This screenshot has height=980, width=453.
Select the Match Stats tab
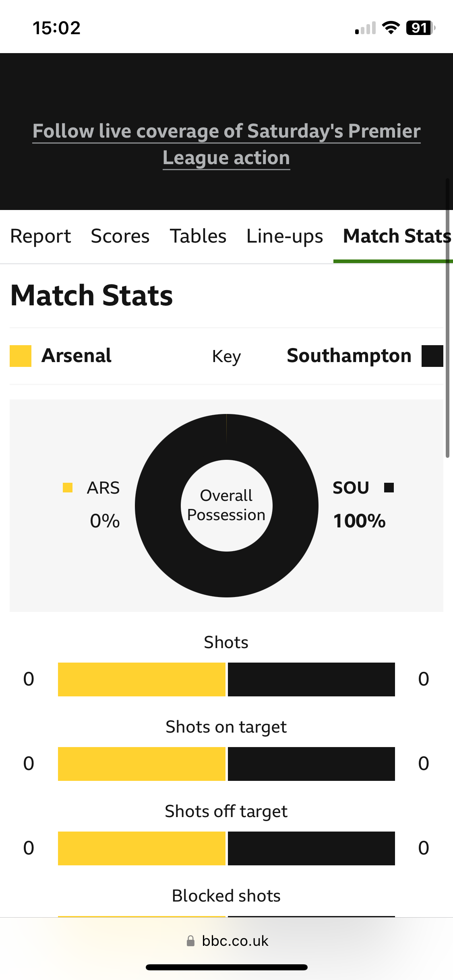pos(397,236)
